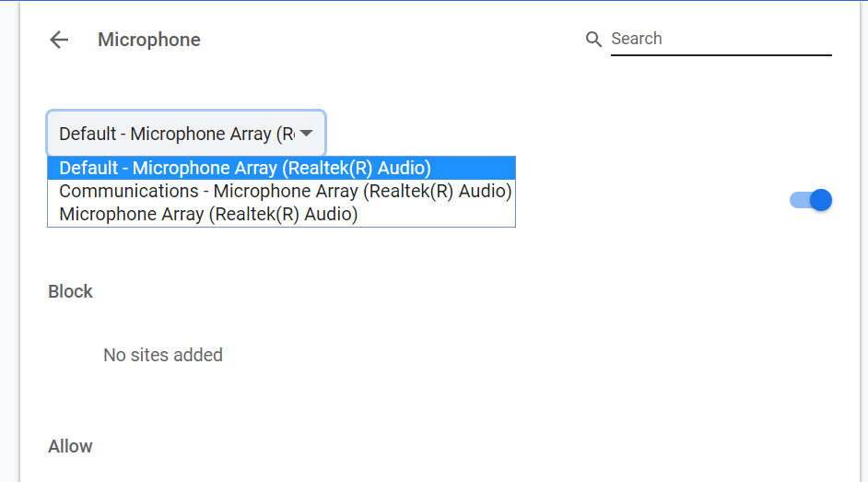Screen dimensions: 868x482
Task: Click the Block section heading
Action: [x=71, y=291]
